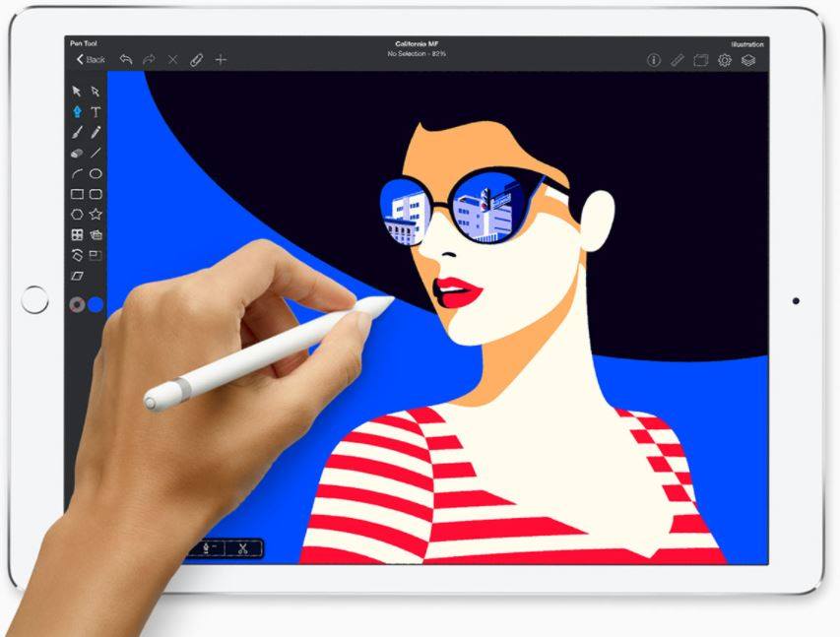Choose the Text tool

(x=96, y=112)
